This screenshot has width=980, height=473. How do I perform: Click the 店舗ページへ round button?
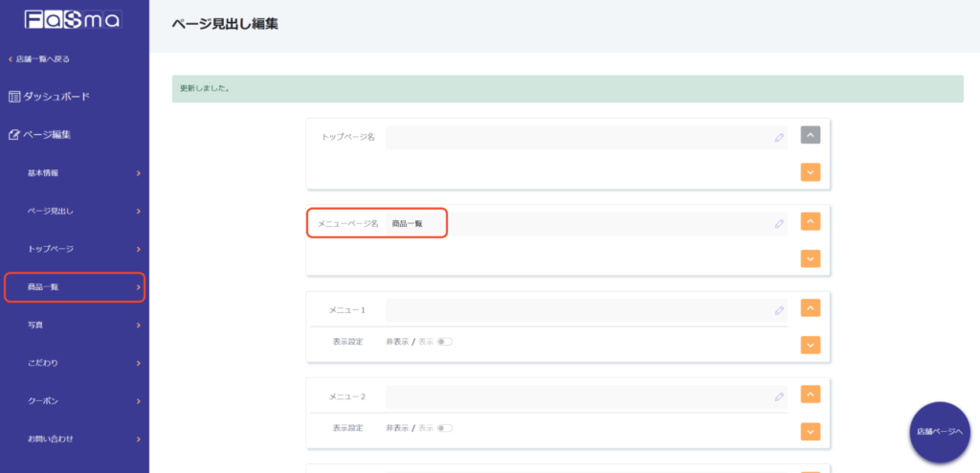939,433
